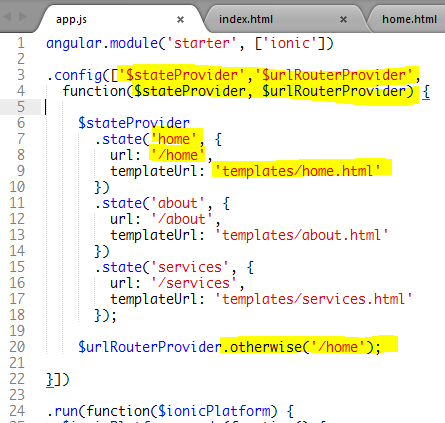Click line number 1 in gutter
The width and height of the screenshot is (445, 423).
point(21,43)
